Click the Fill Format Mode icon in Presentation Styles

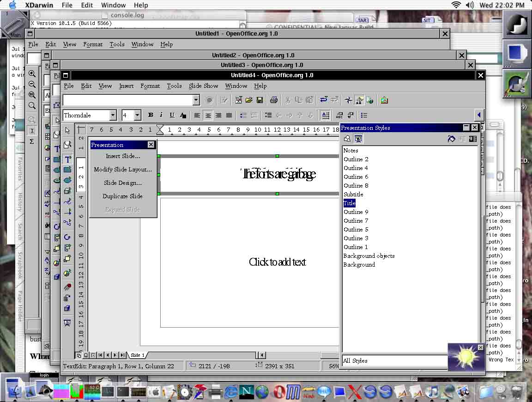(451, 139)
